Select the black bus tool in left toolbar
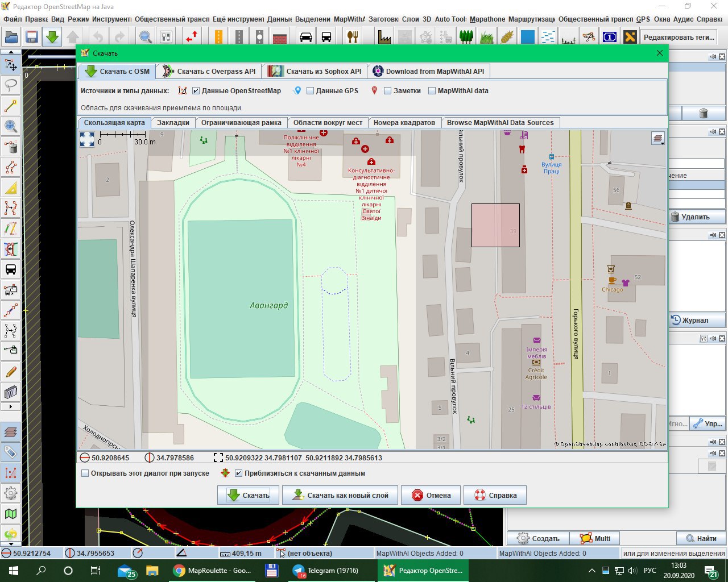This screenshot has height=582, width=728. click(x=11, y=269)
